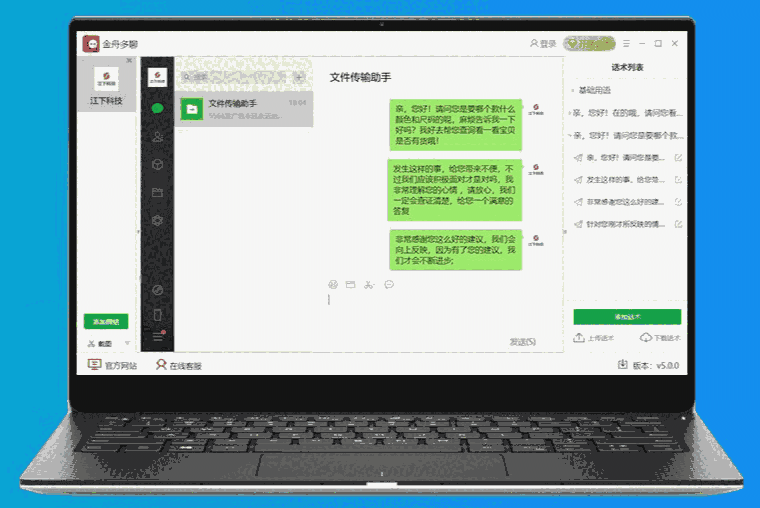Send the script 针对您刚才所反映的情
The width and height of the screenshot is (760, 508).
tap(578, 224)
